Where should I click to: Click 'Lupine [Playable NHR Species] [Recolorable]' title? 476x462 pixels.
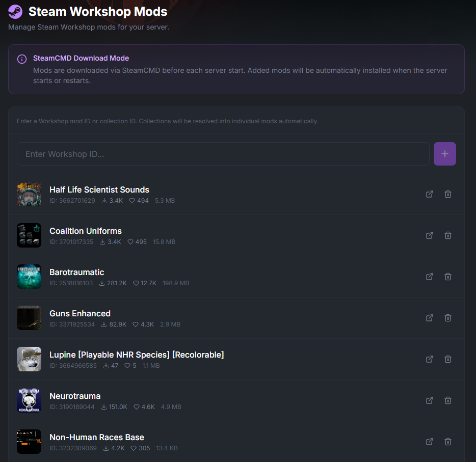137,355
